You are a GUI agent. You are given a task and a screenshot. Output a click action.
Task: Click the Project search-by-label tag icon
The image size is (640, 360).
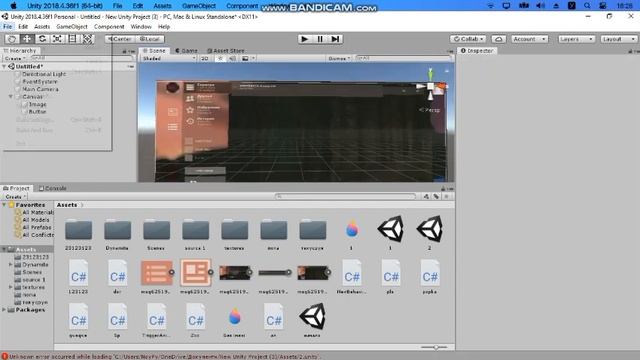[x=436, y=196]
